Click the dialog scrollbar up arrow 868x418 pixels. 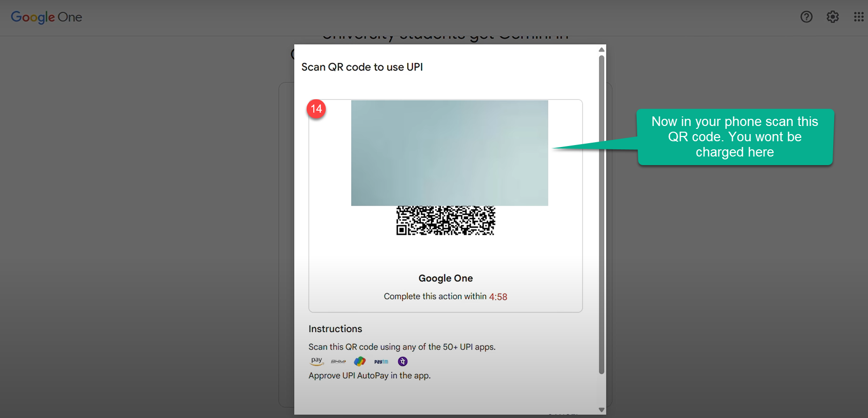click(x=601, y=50)
